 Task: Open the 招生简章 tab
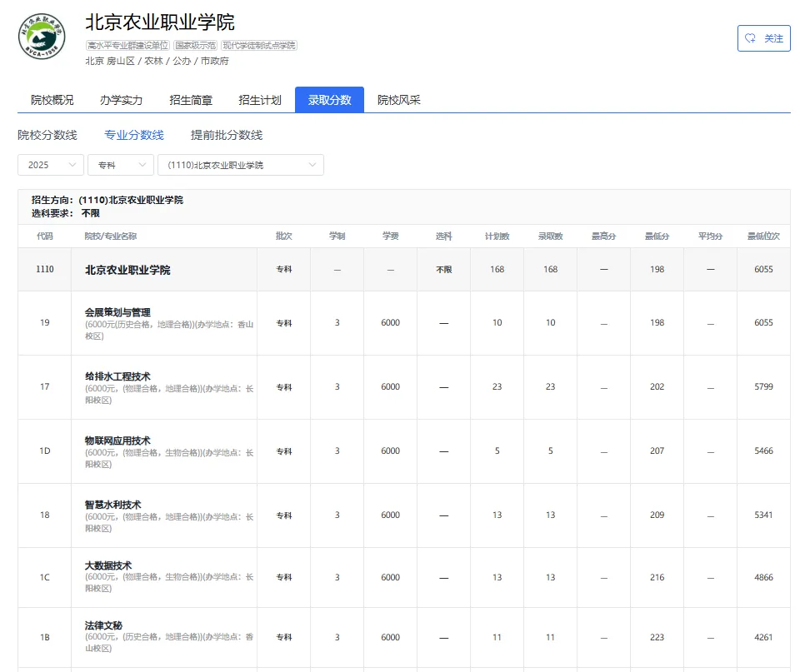point(190,100)
